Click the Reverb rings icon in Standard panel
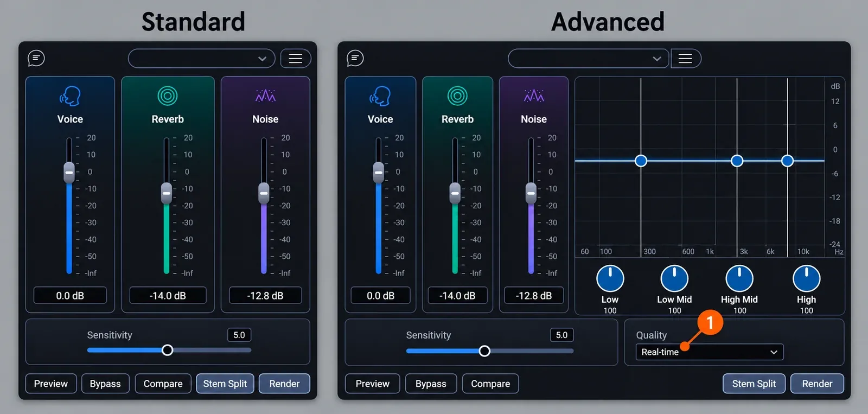 [x=168, y=96]
